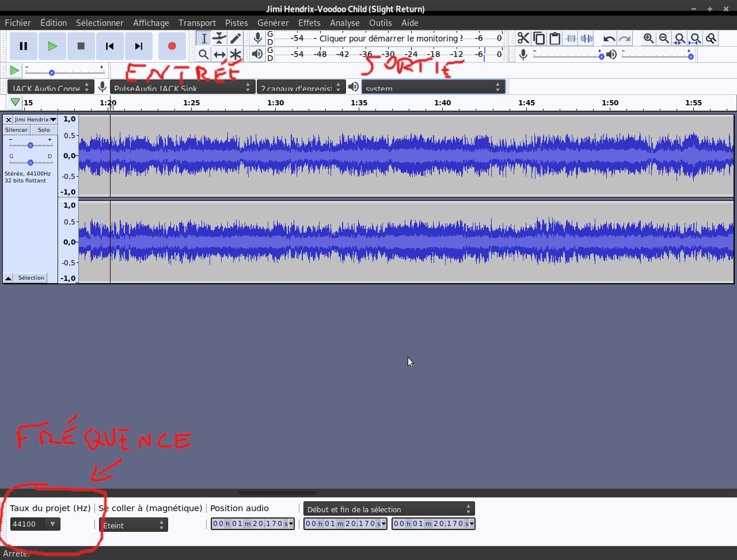The image size is (737, 560).
Task: Click the playback meter speaker icon
Action: click(258, 54)
